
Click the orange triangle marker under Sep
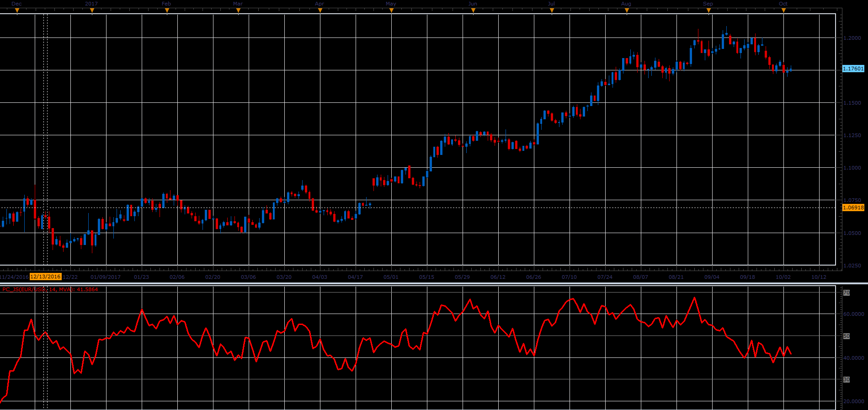pyautogui.click(x=708, y=11)
